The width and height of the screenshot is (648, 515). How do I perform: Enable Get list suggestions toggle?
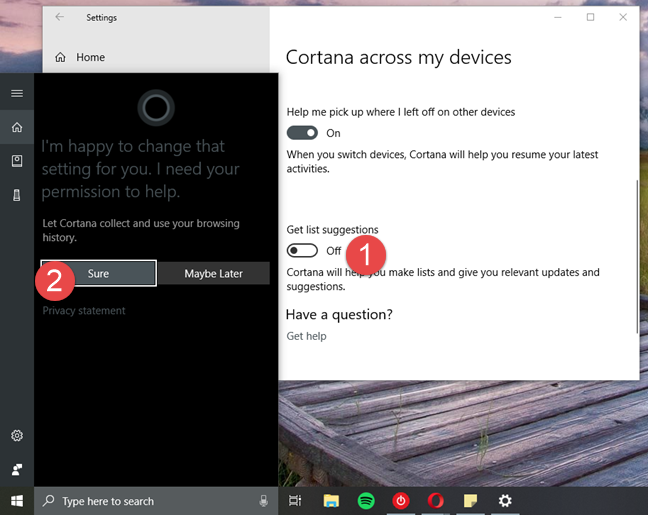302,250
